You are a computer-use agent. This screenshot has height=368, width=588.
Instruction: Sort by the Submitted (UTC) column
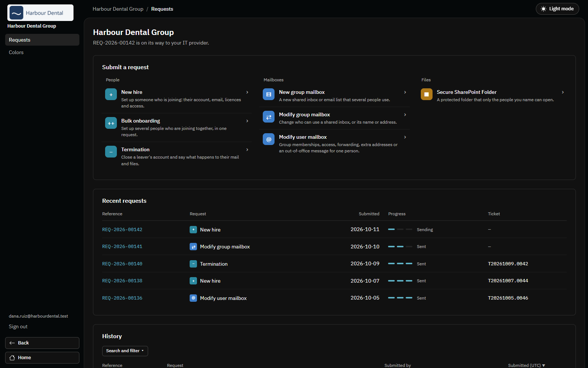(x=526, y=365)
